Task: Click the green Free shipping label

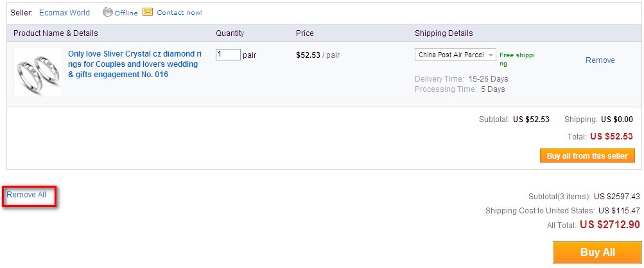Action: [x=516, y=59]
